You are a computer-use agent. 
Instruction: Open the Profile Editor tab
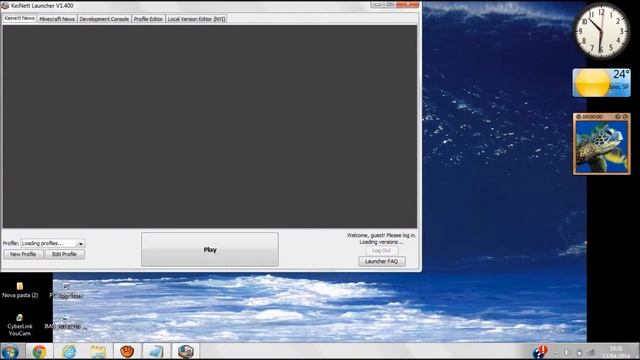[148, 19]
